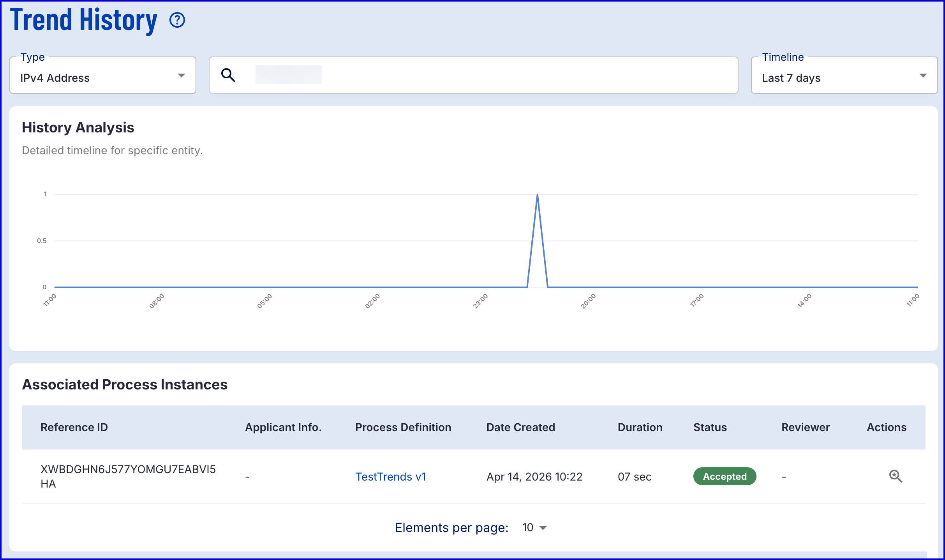This screenshot has width=945, height=560.
Task: Click the search magnifier icon
Action: click(228, 75)
